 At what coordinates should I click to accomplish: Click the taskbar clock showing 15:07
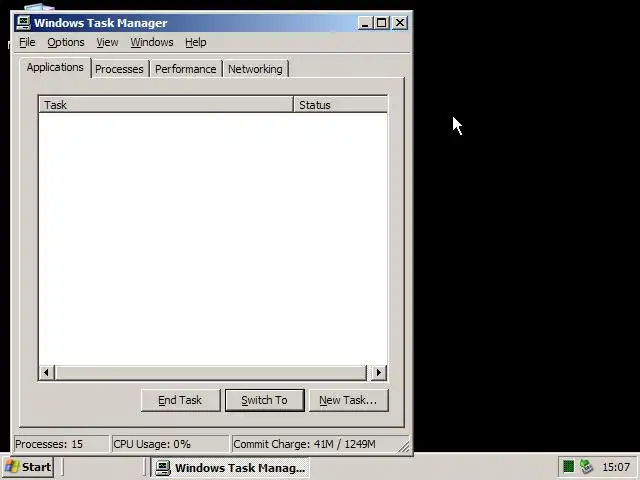616,467
